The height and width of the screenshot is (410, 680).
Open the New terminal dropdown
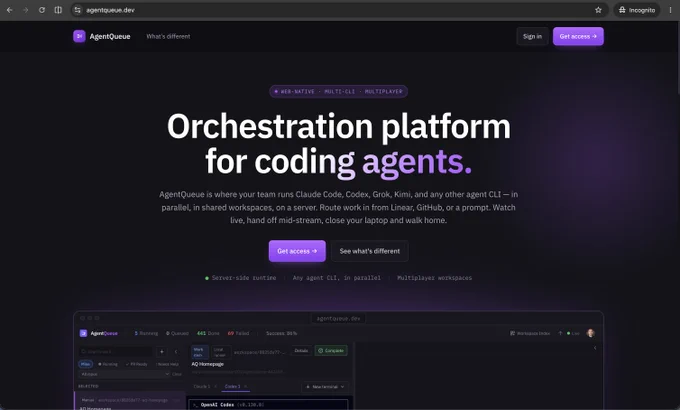(x=325, y=387)
